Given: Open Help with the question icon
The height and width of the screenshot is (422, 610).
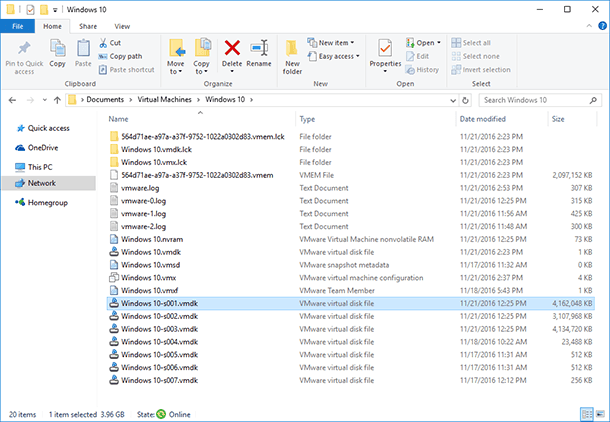Looking at the screenshot, I should click(602, 26).
